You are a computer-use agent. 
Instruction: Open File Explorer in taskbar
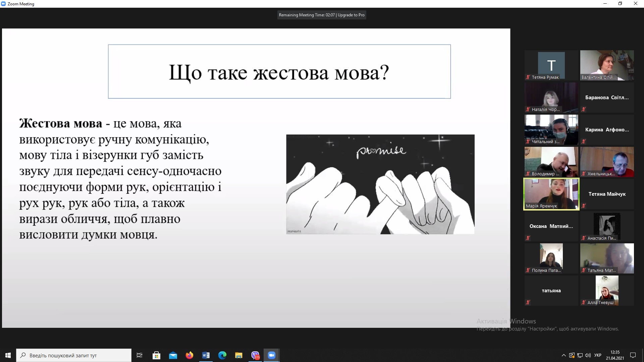(238, 355)
